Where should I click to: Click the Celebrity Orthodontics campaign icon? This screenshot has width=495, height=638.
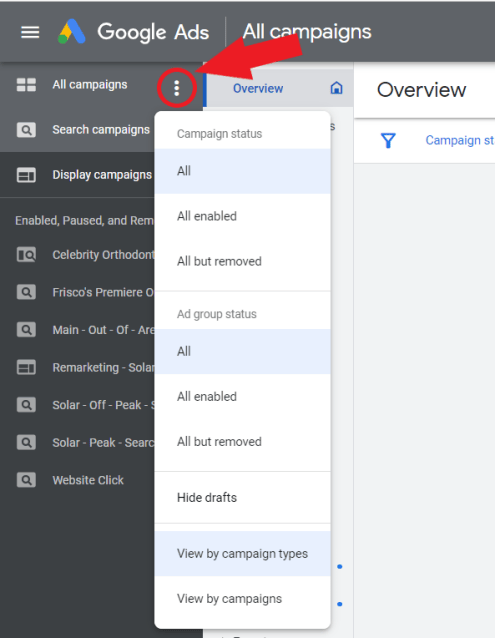[26, 255]
